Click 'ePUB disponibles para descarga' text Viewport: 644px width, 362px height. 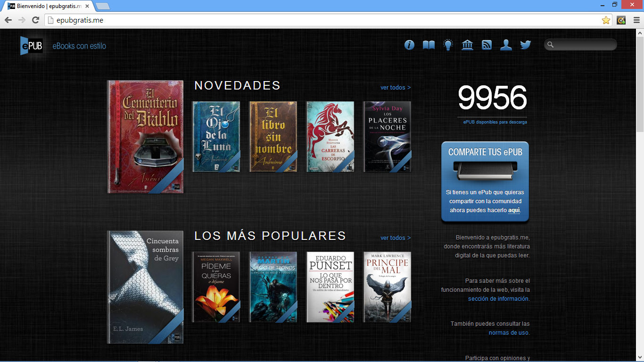coord(495,122)
